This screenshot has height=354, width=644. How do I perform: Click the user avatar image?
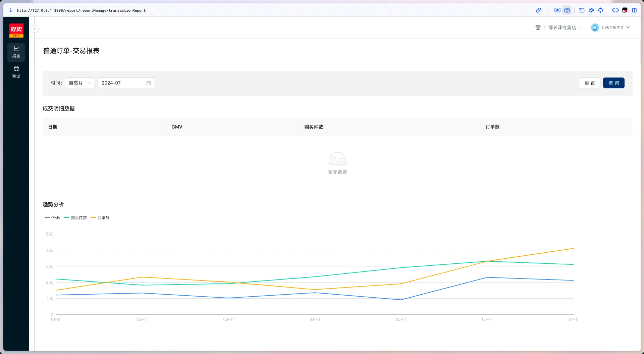click(595, 28)
